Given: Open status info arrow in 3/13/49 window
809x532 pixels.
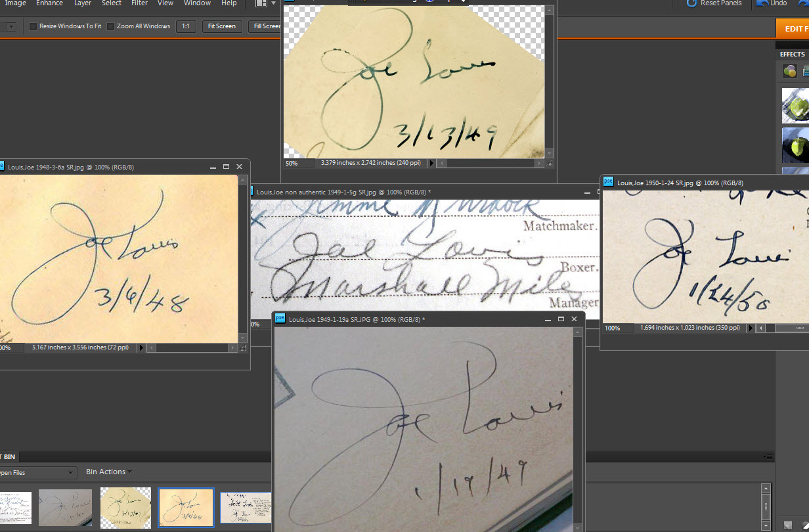Looking at the screenshot, I should pos(431,163).
